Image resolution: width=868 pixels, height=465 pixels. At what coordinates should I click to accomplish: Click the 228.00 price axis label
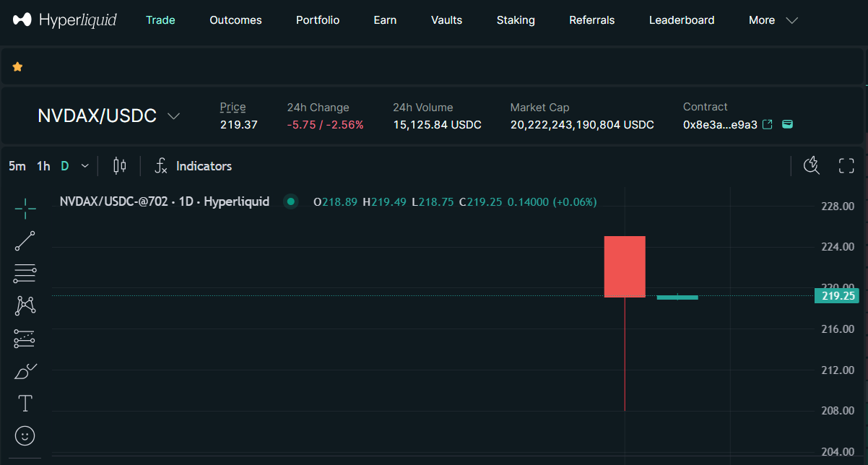point(838,207)
